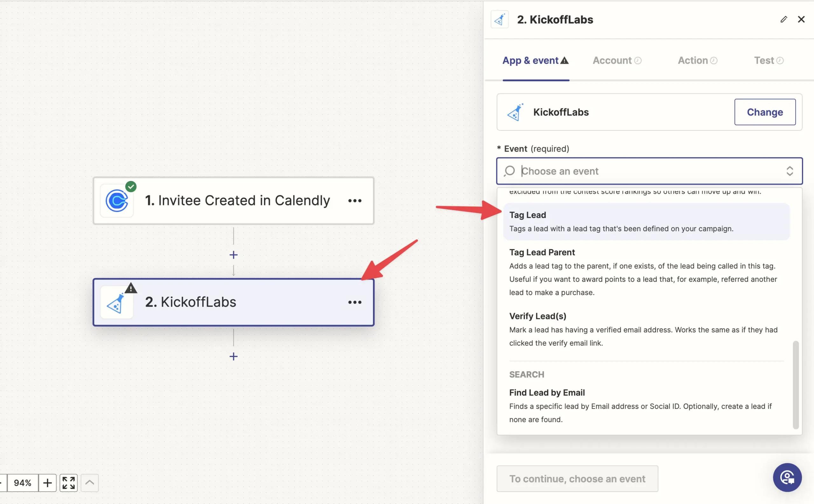This screenshot has height=504, width=814.
Task: Zoom in with the plus button
Action: (x=47, y=483)
